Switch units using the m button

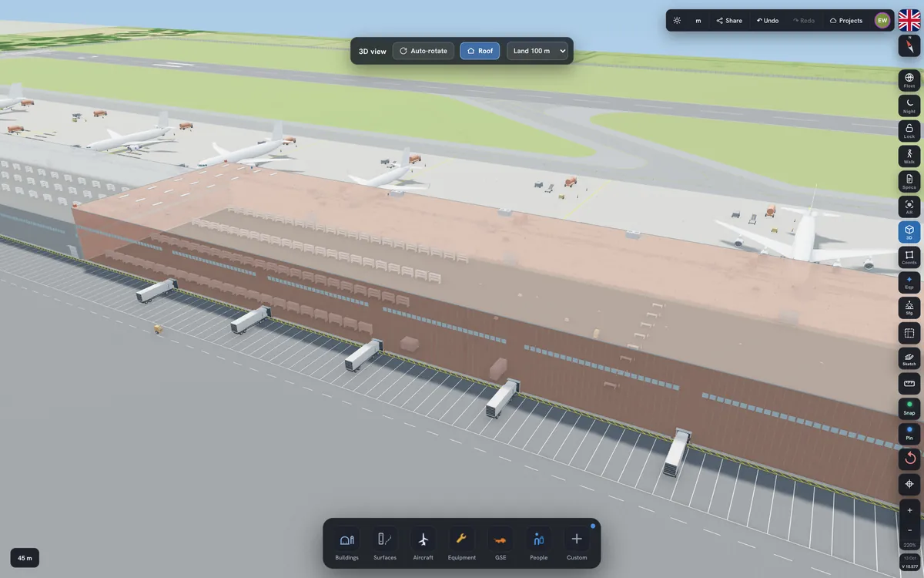coord(698,21)
